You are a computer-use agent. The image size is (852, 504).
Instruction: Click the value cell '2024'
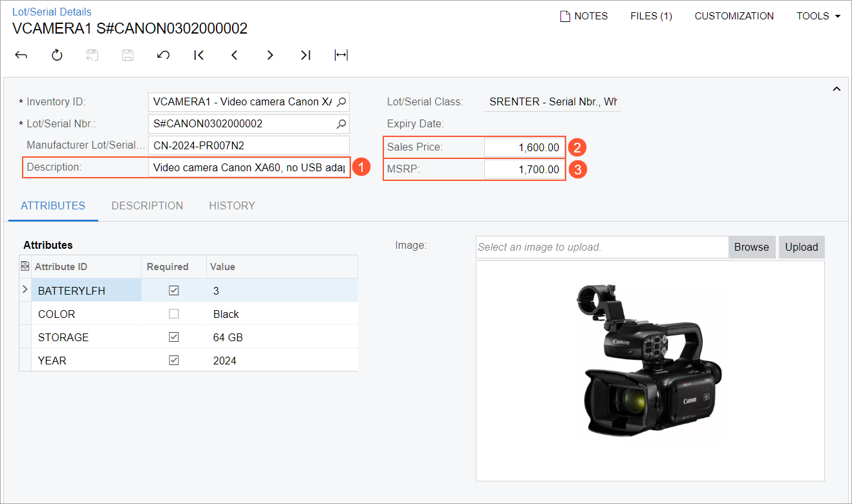tap(282, 361)
